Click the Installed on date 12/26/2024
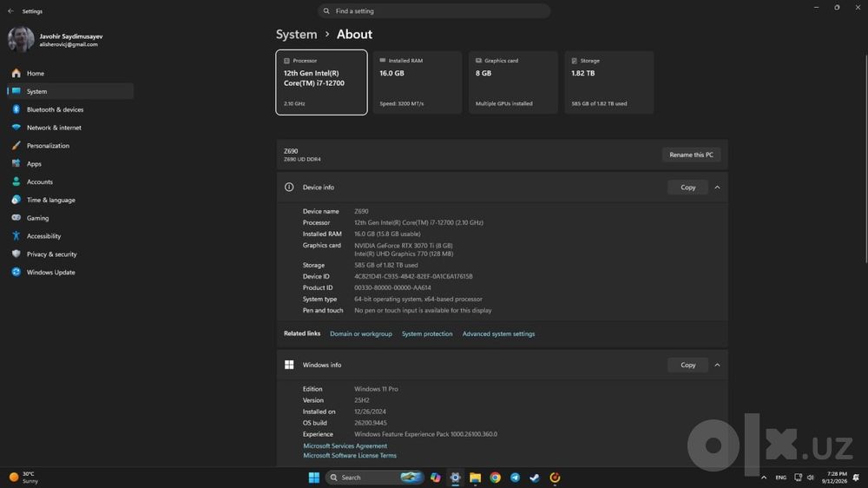 click(370, 412)
